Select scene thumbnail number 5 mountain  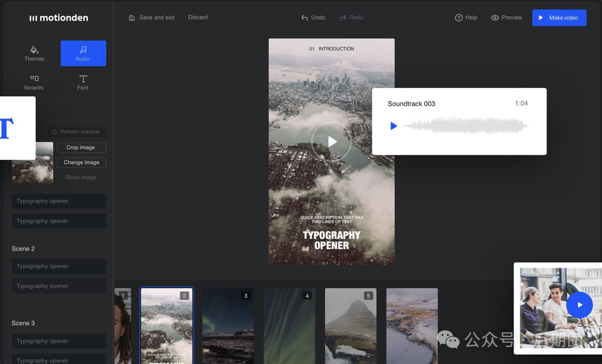(x=350, y=326)
